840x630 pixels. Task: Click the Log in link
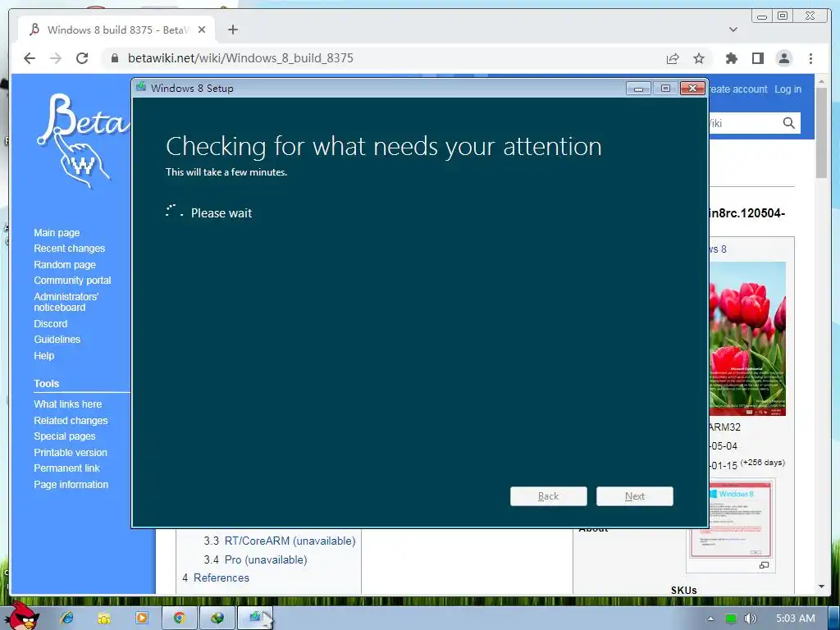click(x=788, y=89)
